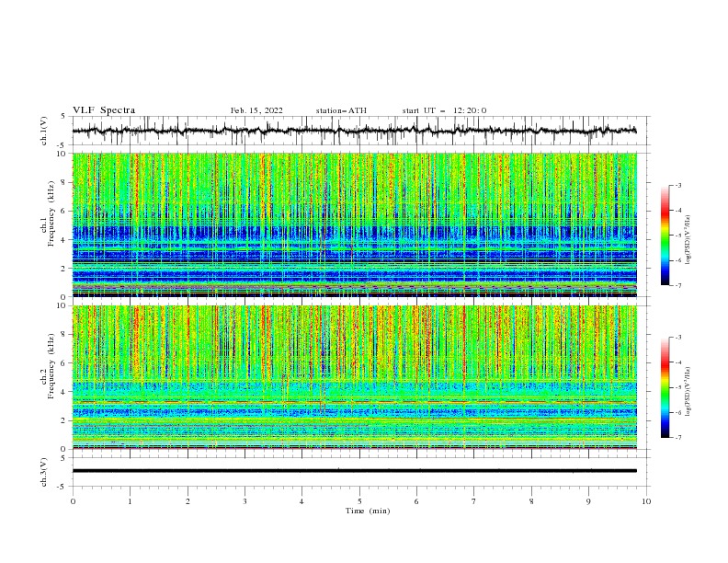Select the log(PSD) label beside ch.1 colorbar
Viewport: 728px width, 563px height.
tap(688, 240)
